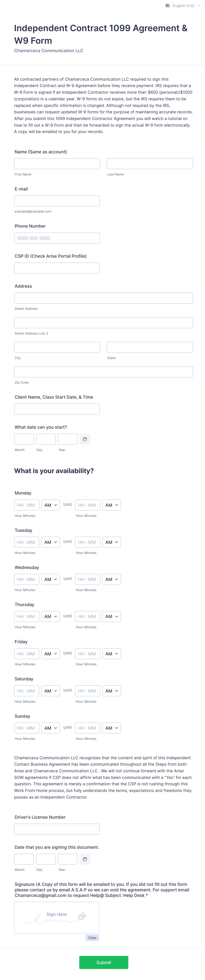The width and height of the screenshot is (205, 980).
Task: Open Monday start time AM/PM dropdown
Action: coord(50,505)
